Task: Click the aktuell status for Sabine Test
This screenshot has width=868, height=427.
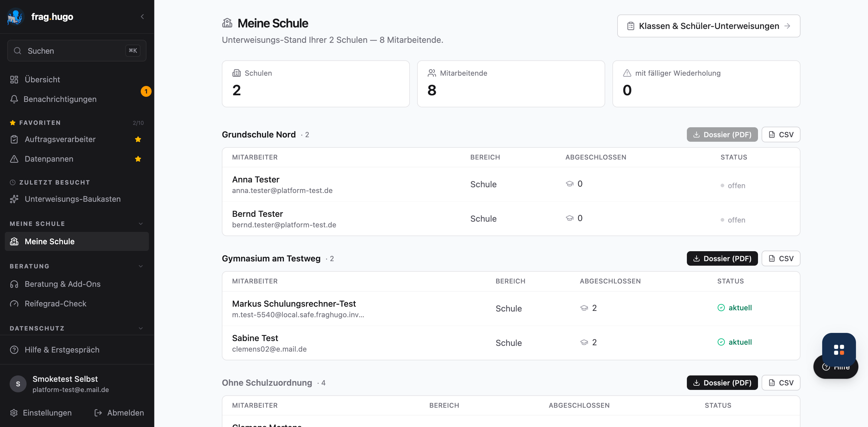Action: [734, 342]
